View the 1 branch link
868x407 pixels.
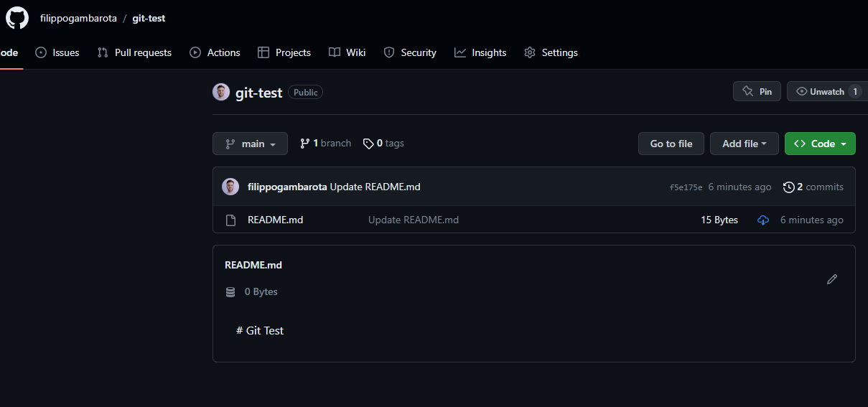coord(326,144)
